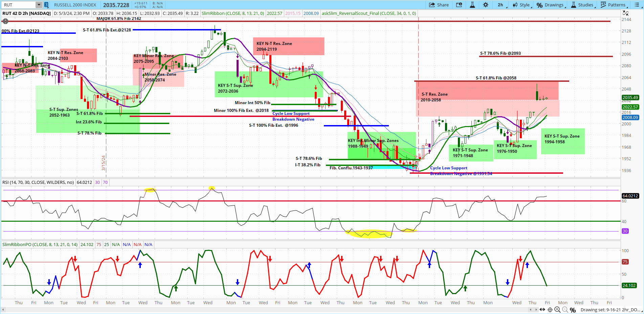The width and height of the screenshot is (644, 314).
Task: Click the RSI study label to edit it
Action: (x=38, y=182)
